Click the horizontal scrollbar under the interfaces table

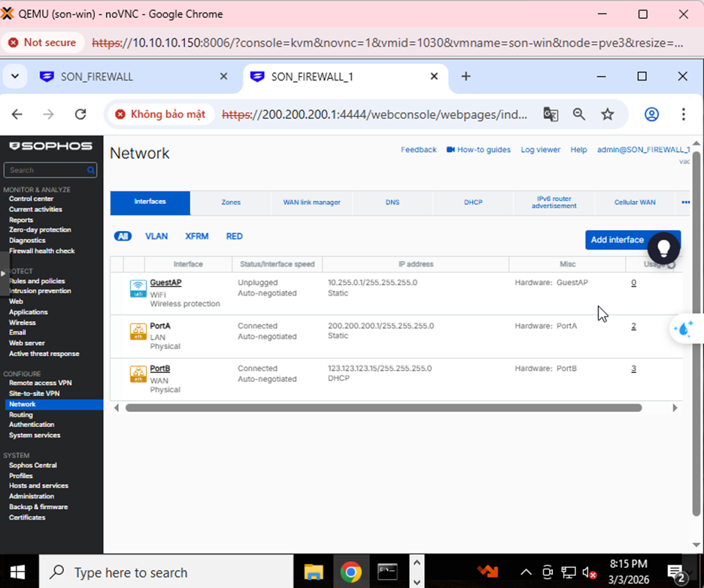[x=384, y=408]
